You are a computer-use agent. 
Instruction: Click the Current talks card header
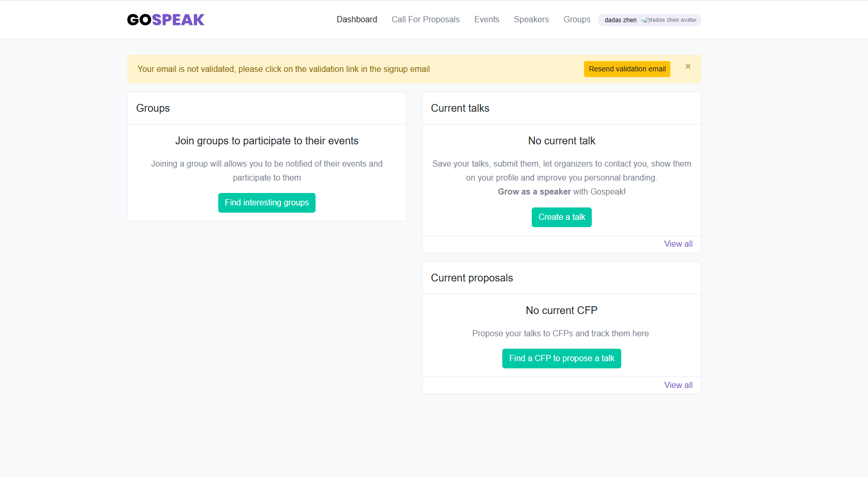[562, 108]
